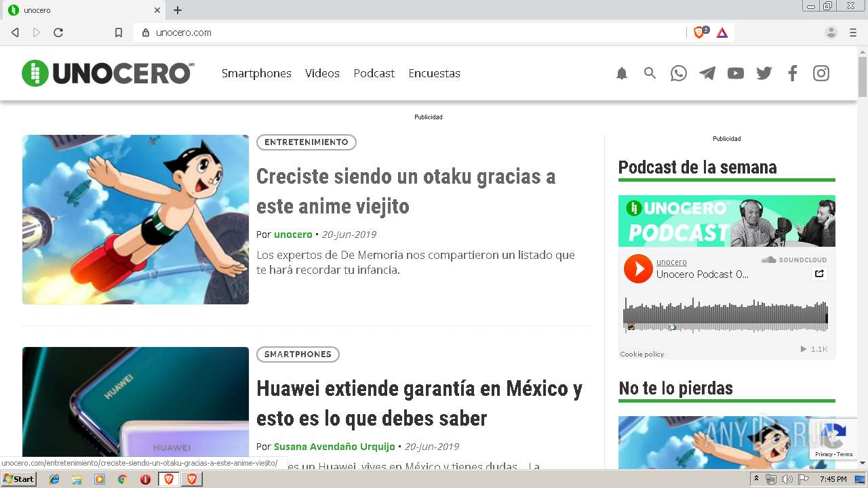This screenshot has width=868, height=488.
Task: Click the taskbar clock showing 7:45 PM
Action: click(833, 479)
